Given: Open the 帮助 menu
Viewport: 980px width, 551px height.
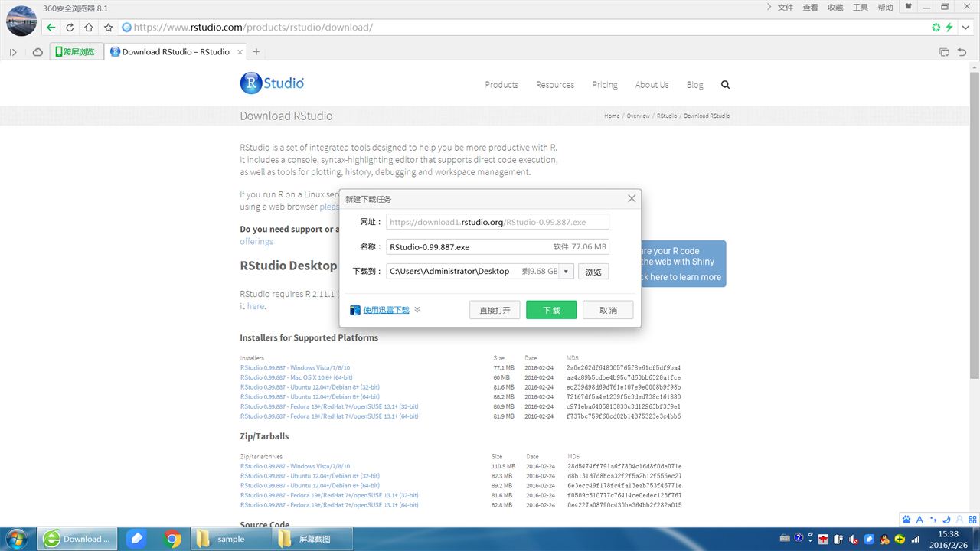Looking at the screenshot, I should (885, 8).
